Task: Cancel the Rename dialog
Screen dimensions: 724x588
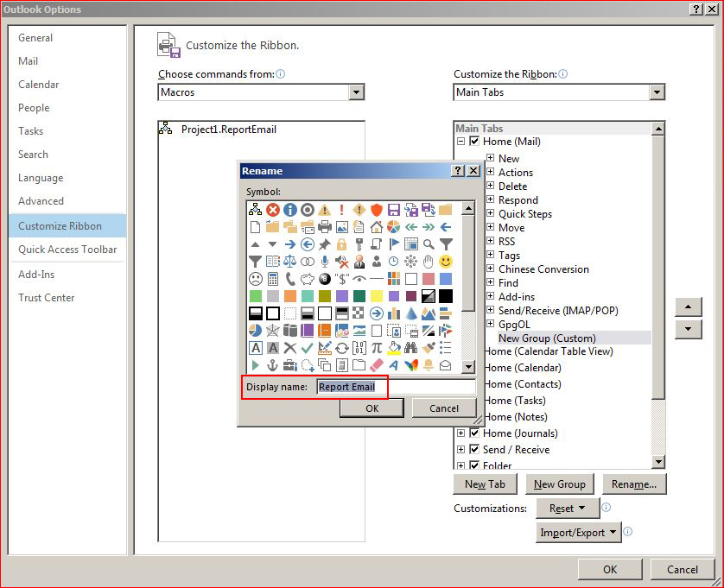Action: pyautogui.click(x=444, y=408)
